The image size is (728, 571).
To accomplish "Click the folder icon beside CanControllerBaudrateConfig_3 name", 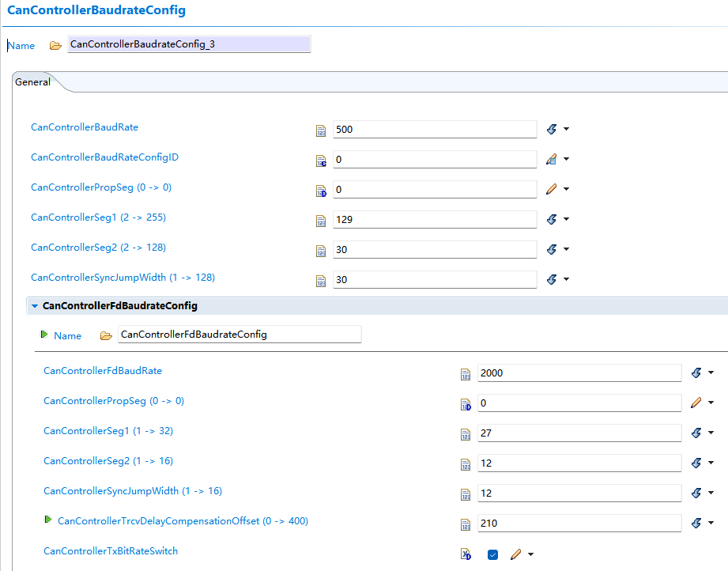I will (x=55, y=45).
